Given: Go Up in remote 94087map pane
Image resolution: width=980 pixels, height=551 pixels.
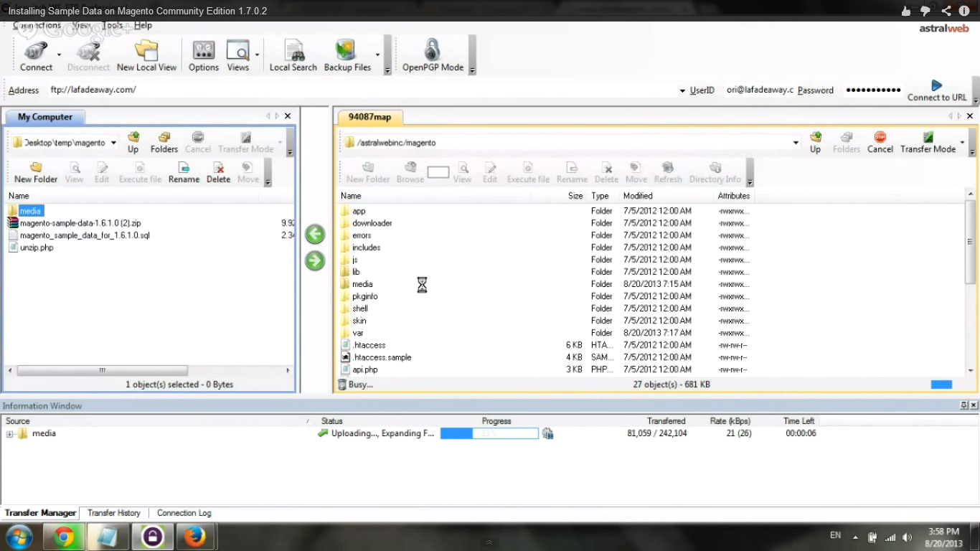Looking at the screenshot, I should (x=815, y=142).
